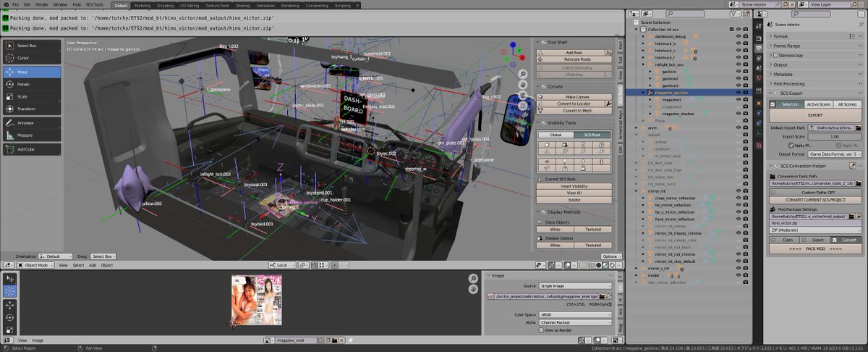This screenshot has height=352, width=868.
Task: Toggle eye visibility of dashboard_debug
Action: (738, 35)
